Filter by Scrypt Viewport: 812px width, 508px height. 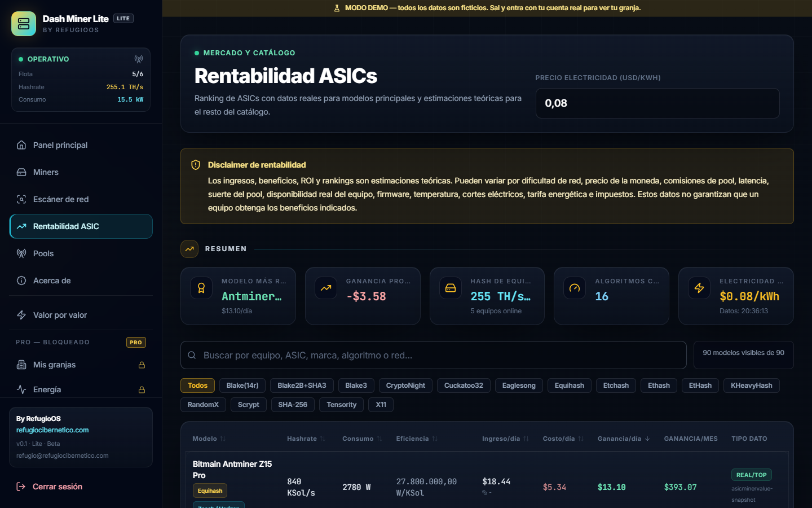pos(249,405)
